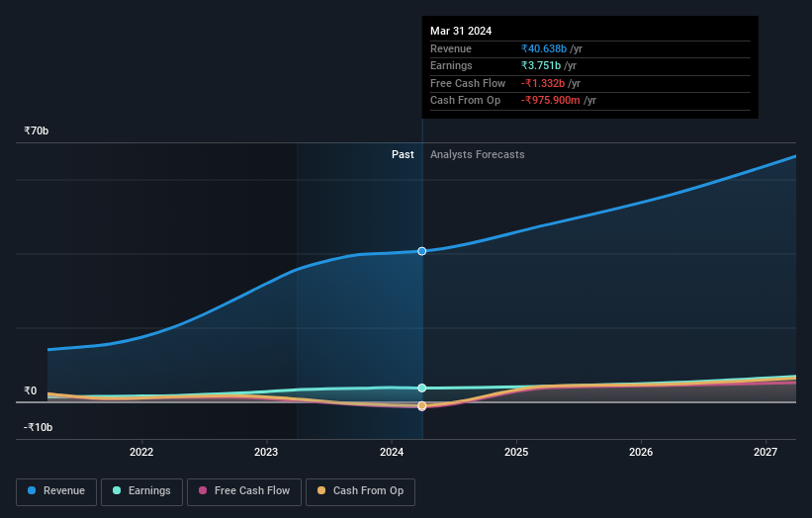Click the 2025 x-axis label
The image size is (812, 518).
516,453
